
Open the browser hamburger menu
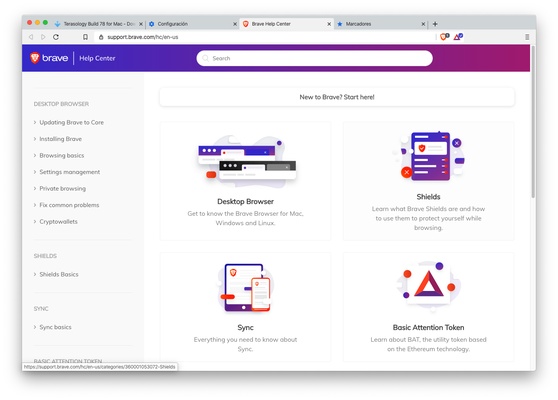(527, 37)
